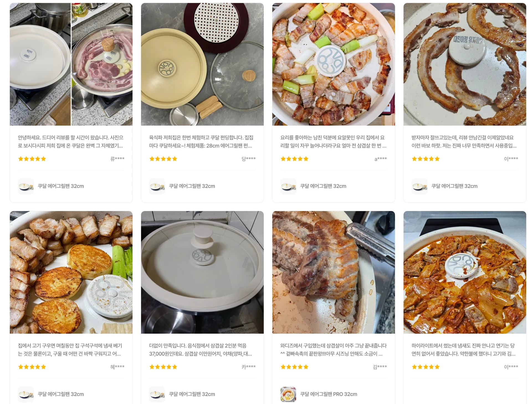Click product icon under the '받자마자 잘쓰고있는데' review
Viewport: 532px width, 404px height.
pyautogui.click(x=419, y=186)
